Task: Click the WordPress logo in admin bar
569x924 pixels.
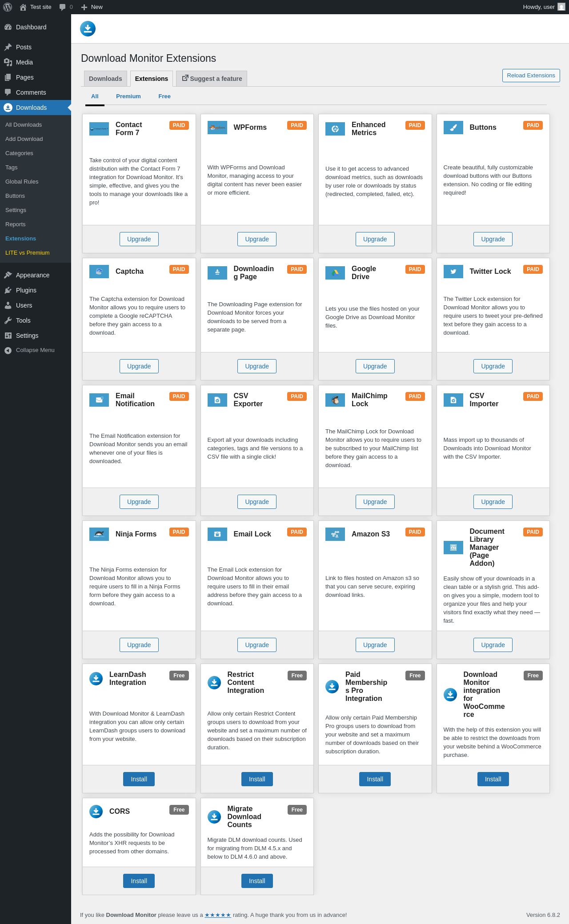Action: click(x=8, y=7)
